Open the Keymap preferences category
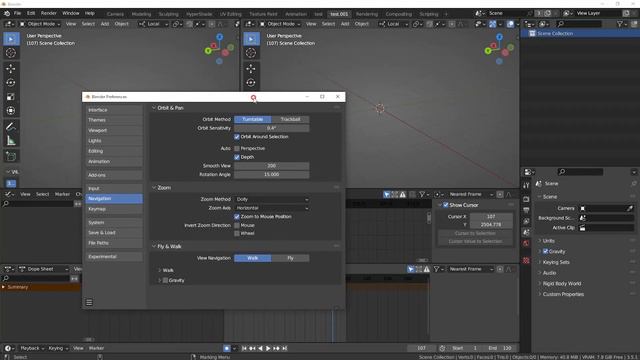The width and height of the screenshot is (640, 360). click(x=114, y=209)
